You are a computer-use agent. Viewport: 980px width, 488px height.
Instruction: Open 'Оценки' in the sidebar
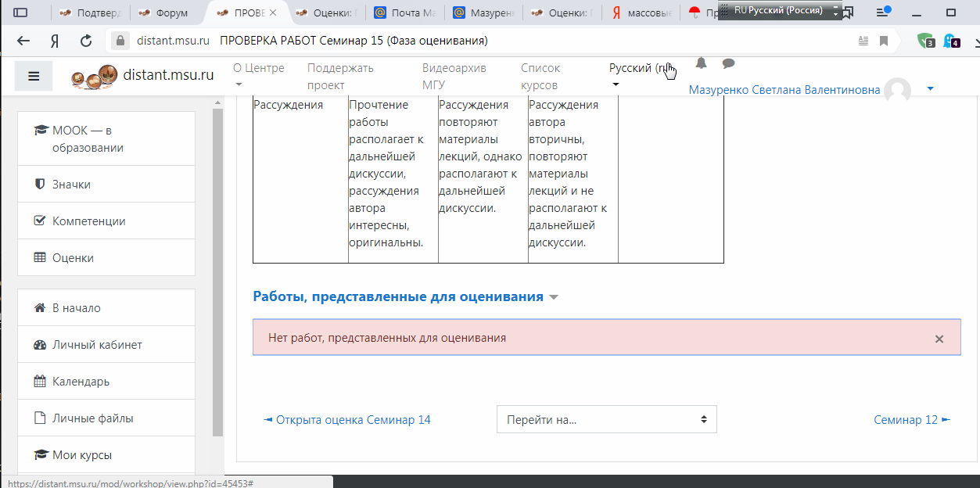(x=73, y=258)
